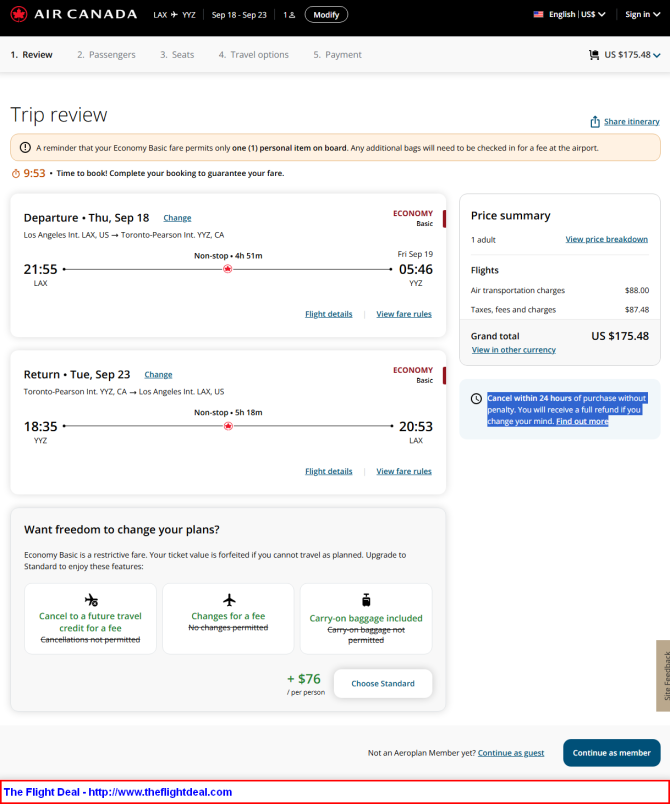
Task: Click the + $76 upgrade price
Action: coord(303,679)
